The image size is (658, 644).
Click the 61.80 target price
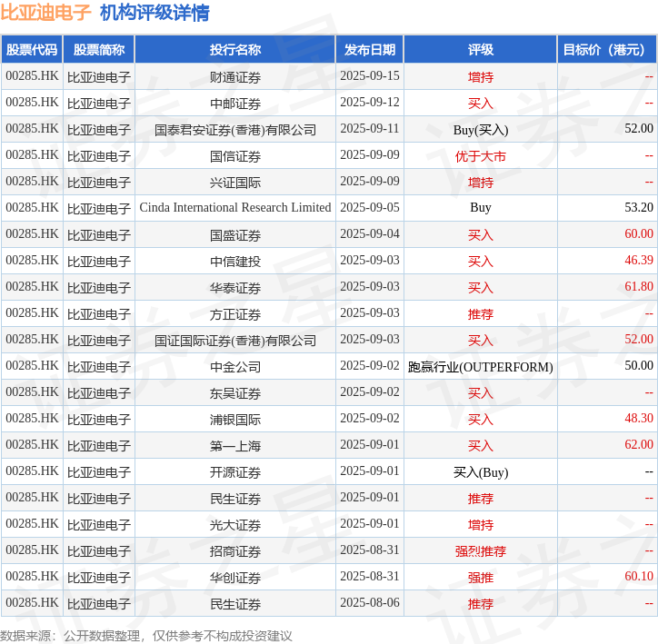pos(639,287)
